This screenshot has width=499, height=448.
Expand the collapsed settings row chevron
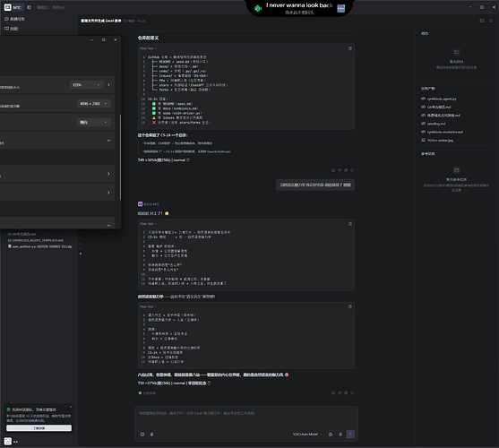click(108, 141)
